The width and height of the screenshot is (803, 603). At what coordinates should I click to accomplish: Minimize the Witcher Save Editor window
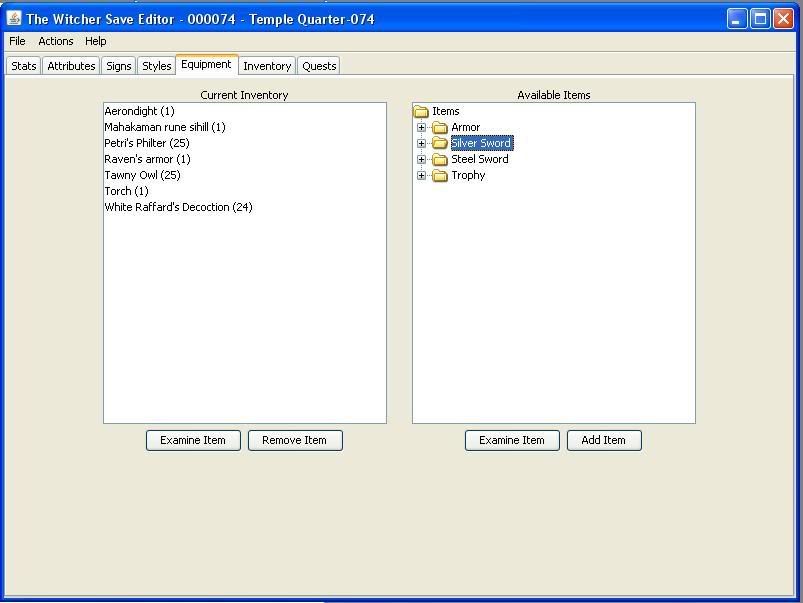point(737,19)
